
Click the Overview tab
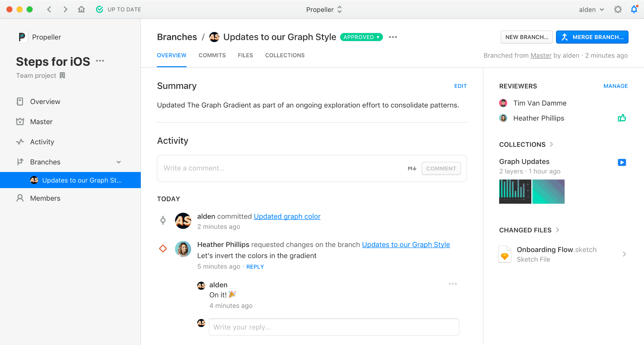[172, 55]
